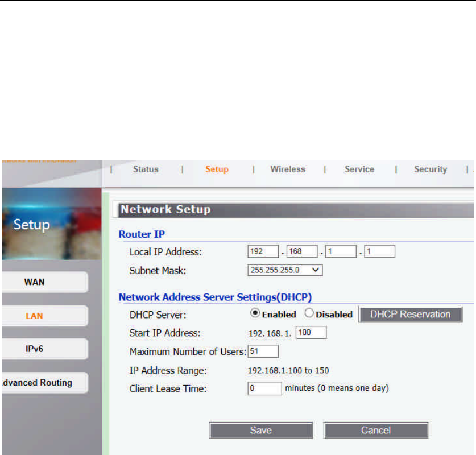
Task: Click the Client Lease Time field
Action: [x=264, y=388]
